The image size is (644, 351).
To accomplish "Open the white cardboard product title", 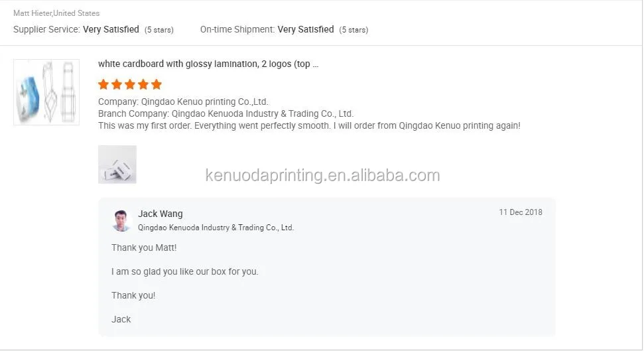I will click(x=208, y=64).
